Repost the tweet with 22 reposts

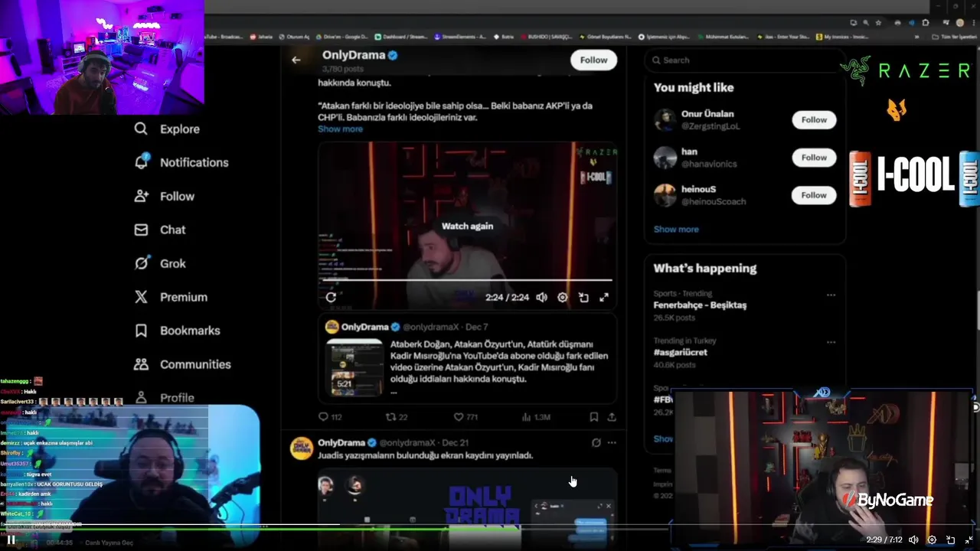point(397,417)
